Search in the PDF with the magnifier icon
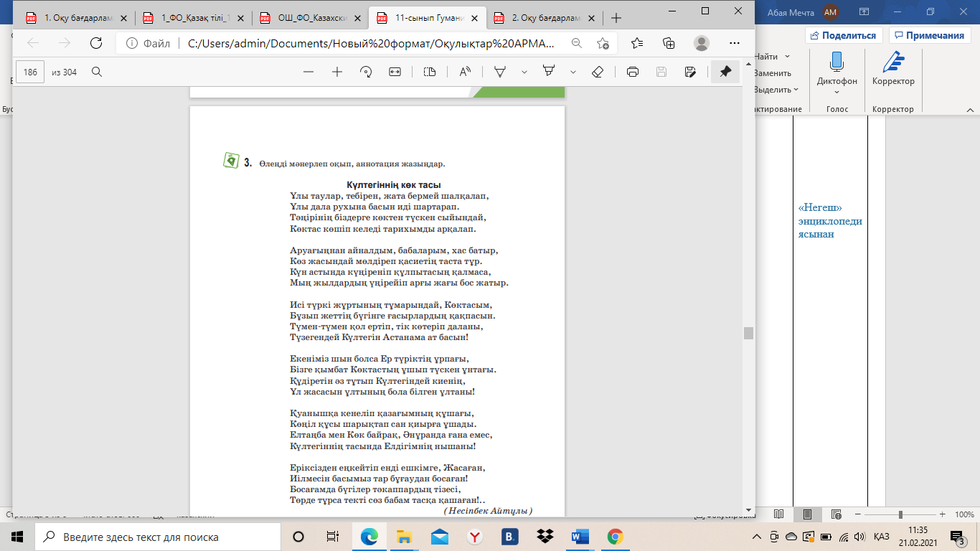Viewport: 980px width, 551px height. click(x=97, y=72)
